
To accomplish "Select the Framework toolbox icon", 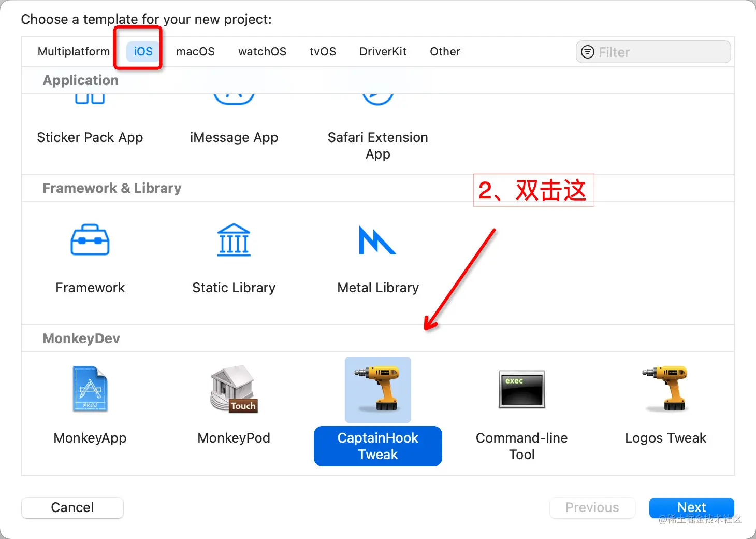I will pyautogui.click(x=90, y=240).
